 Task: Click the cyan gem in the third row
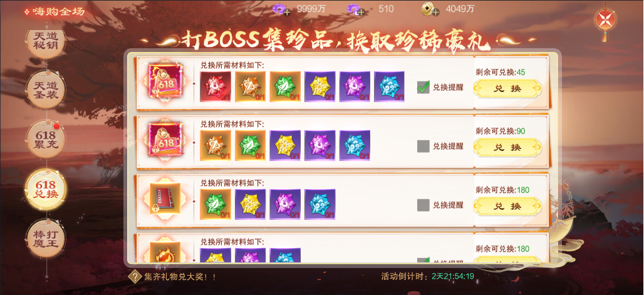[320, 204]
